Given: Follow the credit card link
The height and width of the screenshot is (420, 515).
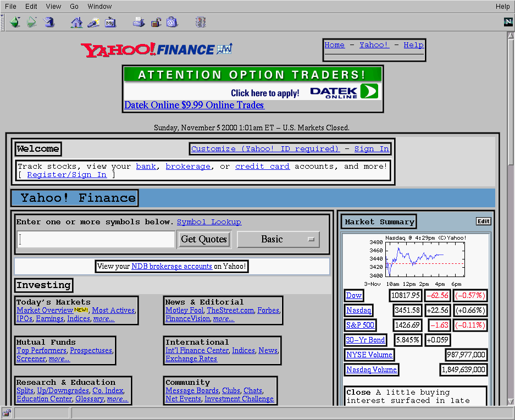Looking at the screenshot, I should click(x=262, y=166).
